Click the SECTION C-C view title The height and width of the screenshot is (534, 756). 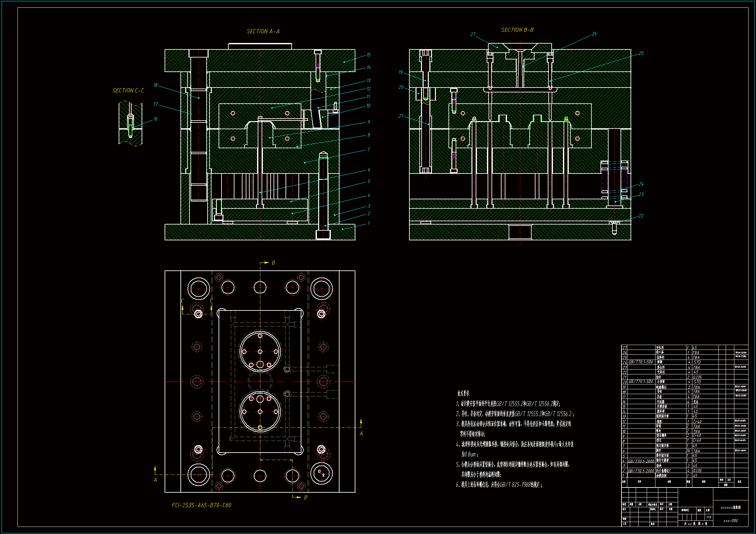[x=128, y=90]
